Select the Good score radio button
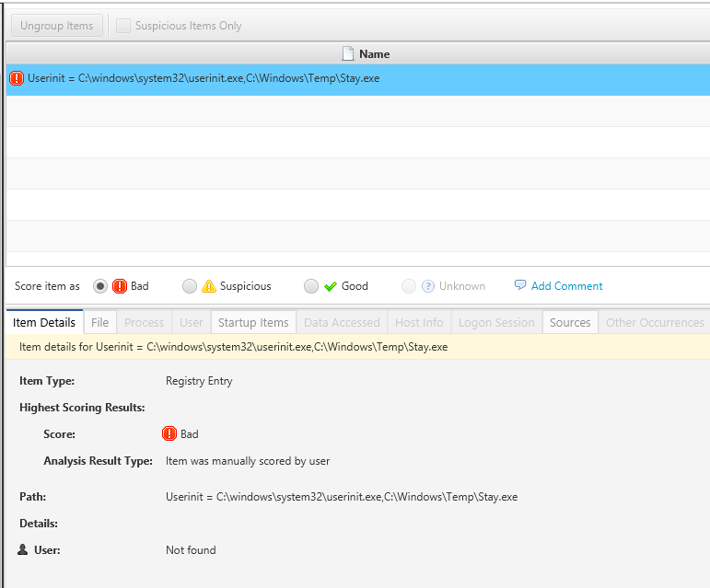The width and height of the screenshot is (710, 588). click(311, 286)
